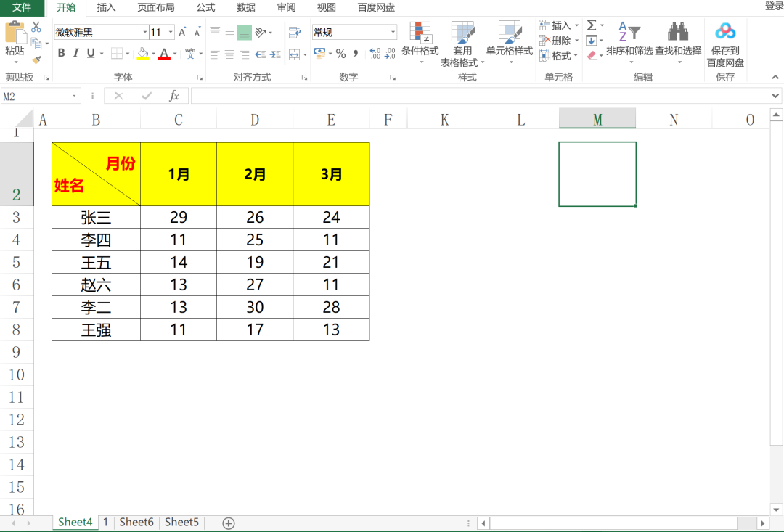
Task: Click the AutoSum sigma icon
Action: (592, 25)
